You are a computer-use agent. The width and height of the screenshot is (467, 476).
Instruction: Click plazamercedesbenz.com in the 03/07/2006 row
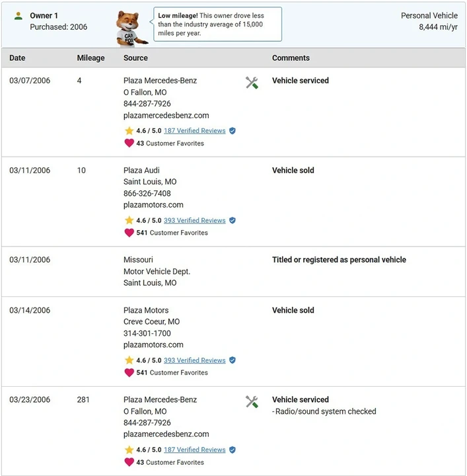click(x=166, y=116)
